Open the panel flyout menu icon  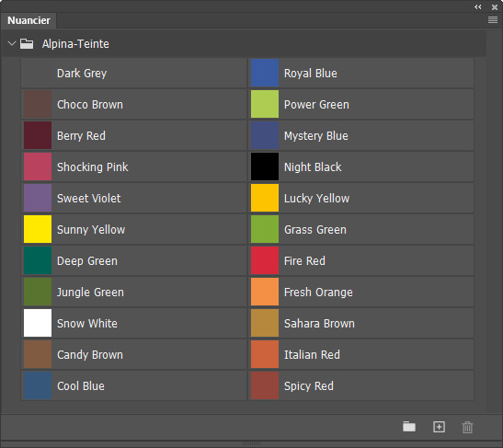(492, 20)
